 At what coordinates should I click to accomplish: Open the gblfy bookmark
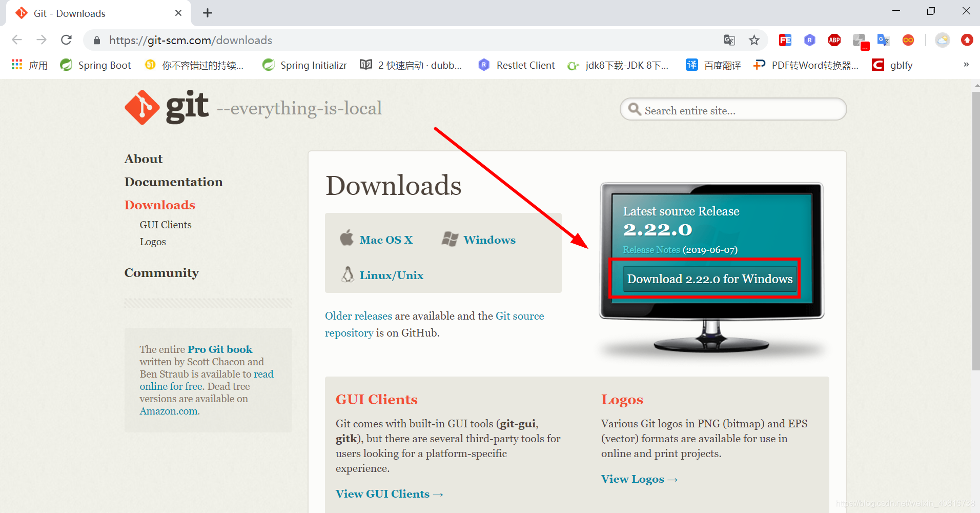point(892,65)
